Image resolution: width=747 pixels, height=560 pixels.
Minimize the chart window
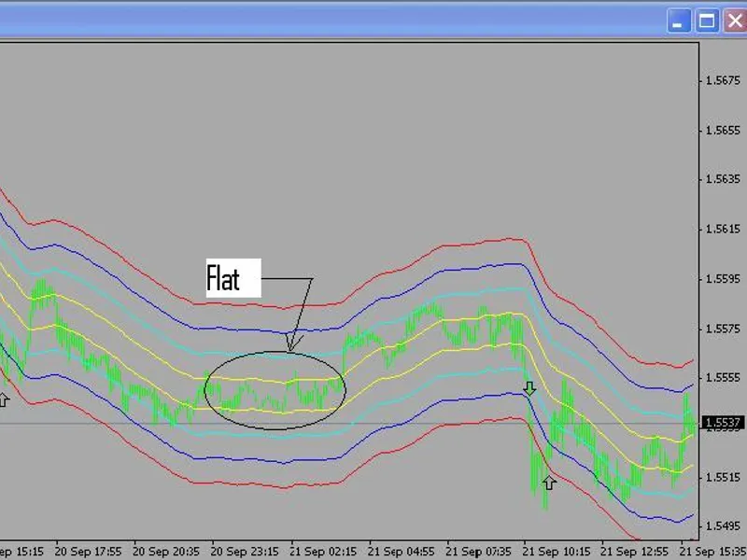tap(679, 21)
